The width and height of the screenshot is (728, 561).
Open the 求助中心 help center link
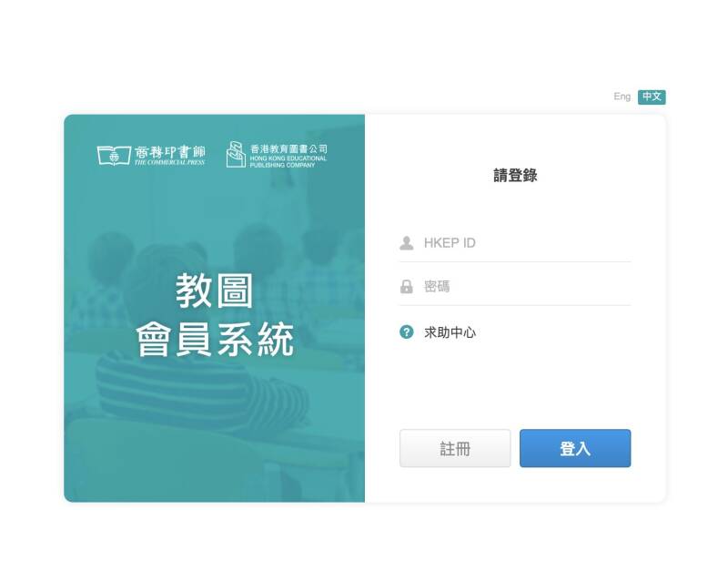pos(450,332)
